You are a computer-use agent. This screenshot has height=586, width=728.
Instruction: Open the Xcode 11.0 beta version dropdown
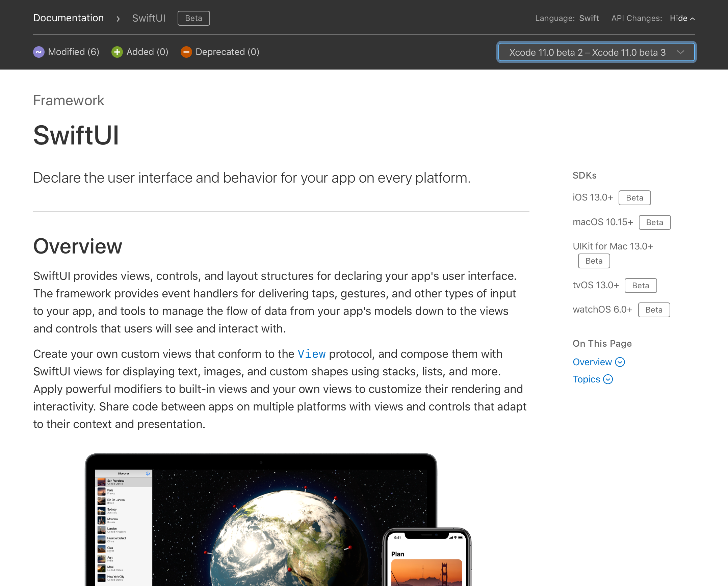596,52
